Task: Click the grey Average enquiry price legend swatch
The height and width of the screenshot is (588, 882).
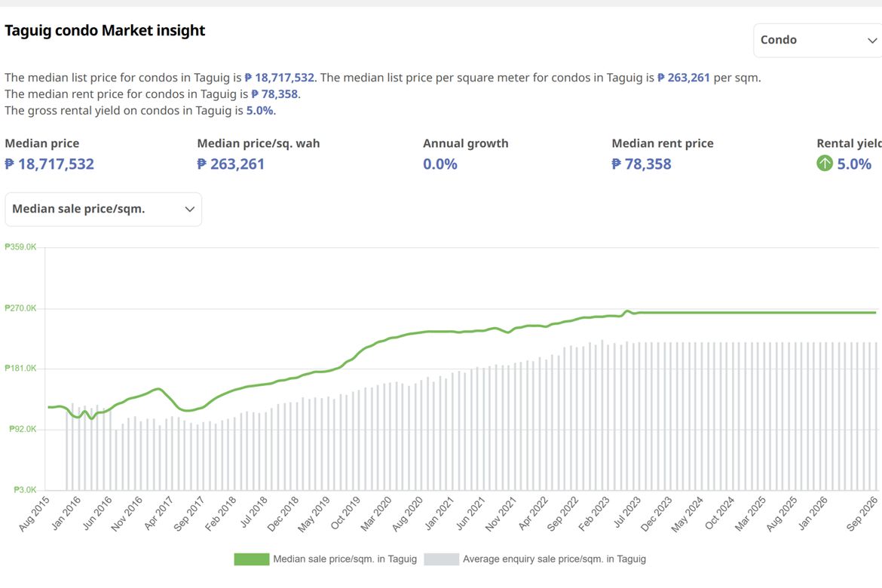Action: (x=442, y=559)
